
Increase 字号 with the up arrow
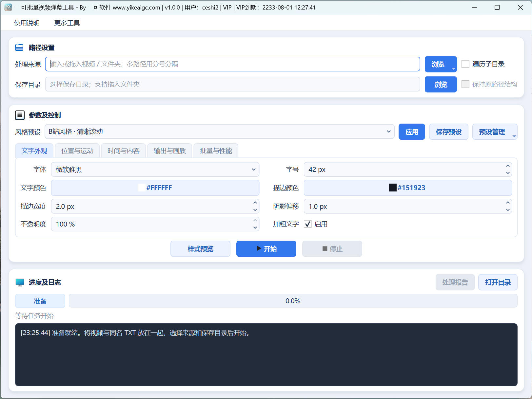pos(508,166)
